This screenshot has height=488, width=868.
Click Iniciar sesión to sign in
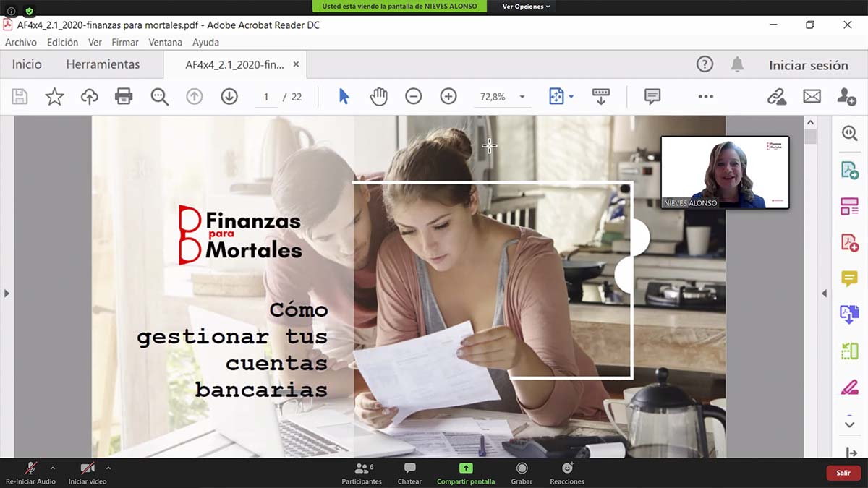coord(808,65)
